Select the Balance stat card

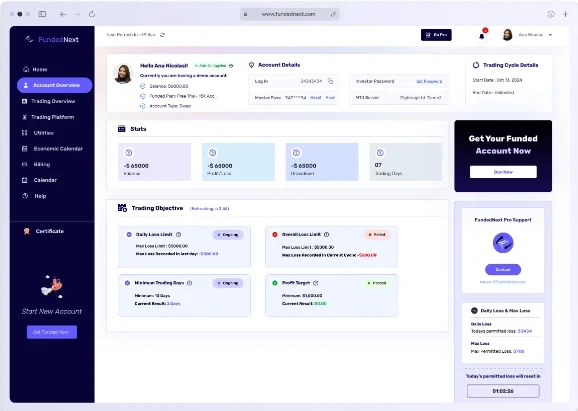click(x=154, y=162)
